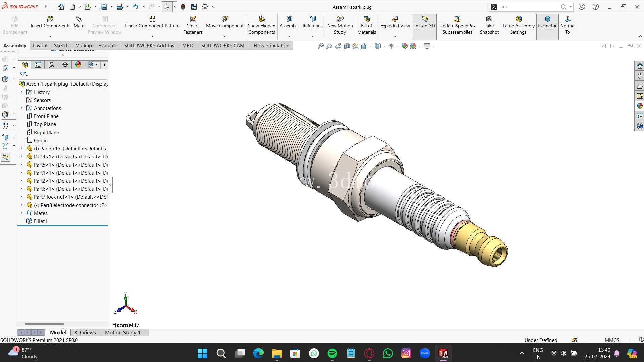The image size is (644, 362).
Task: Toggle the Instant3D button
Action: [x=425, y=22]
